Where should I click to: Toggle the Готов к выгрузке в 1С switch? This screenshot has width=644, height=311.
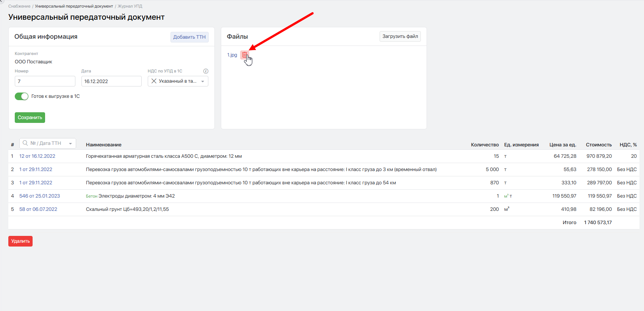click(x=22, y=96)
